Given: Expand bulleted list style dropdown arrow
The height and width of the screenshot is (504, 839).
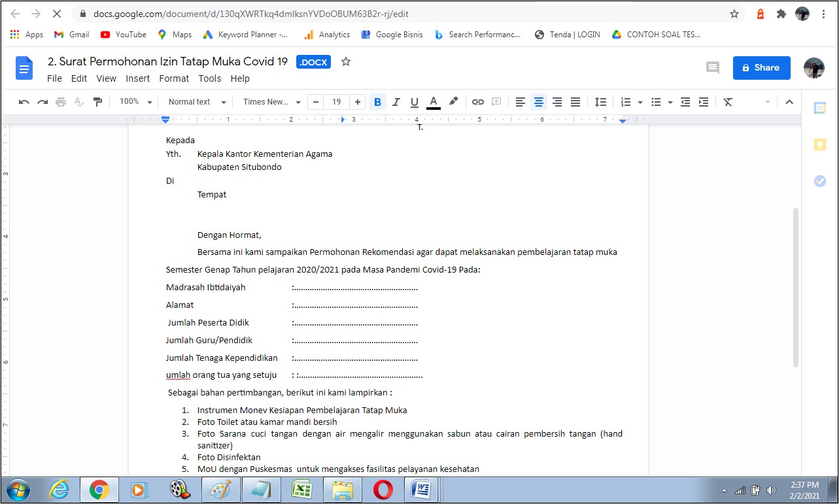Looking at the screenshot, I should (x=670, y=103).
